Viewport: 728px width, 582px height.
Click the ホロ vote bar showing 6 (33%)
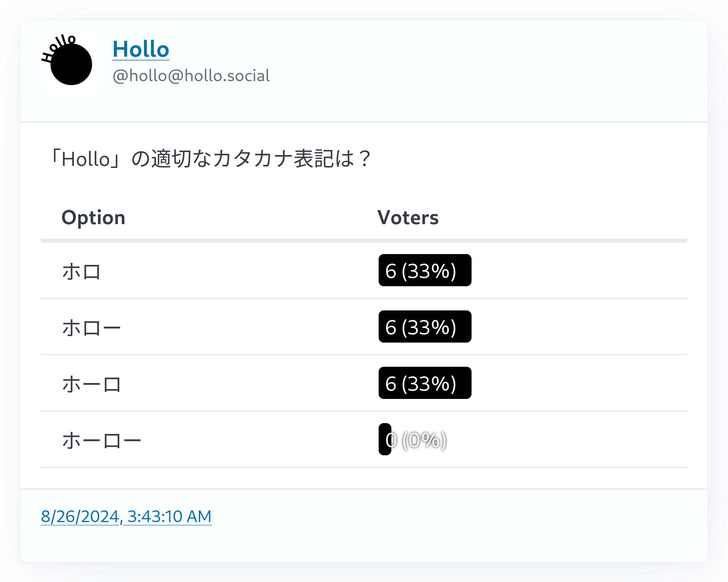(425, 270)
